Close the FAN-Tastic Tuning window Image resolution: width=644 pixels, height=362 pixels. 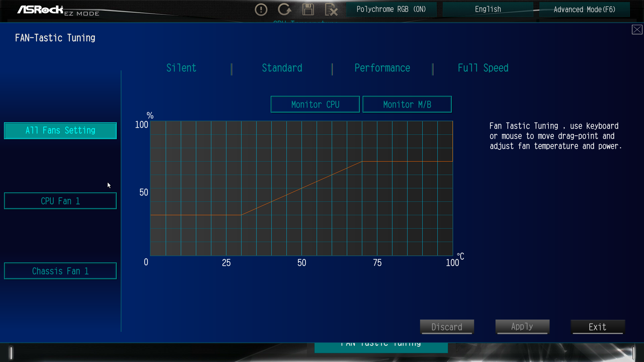pos(637,29)
